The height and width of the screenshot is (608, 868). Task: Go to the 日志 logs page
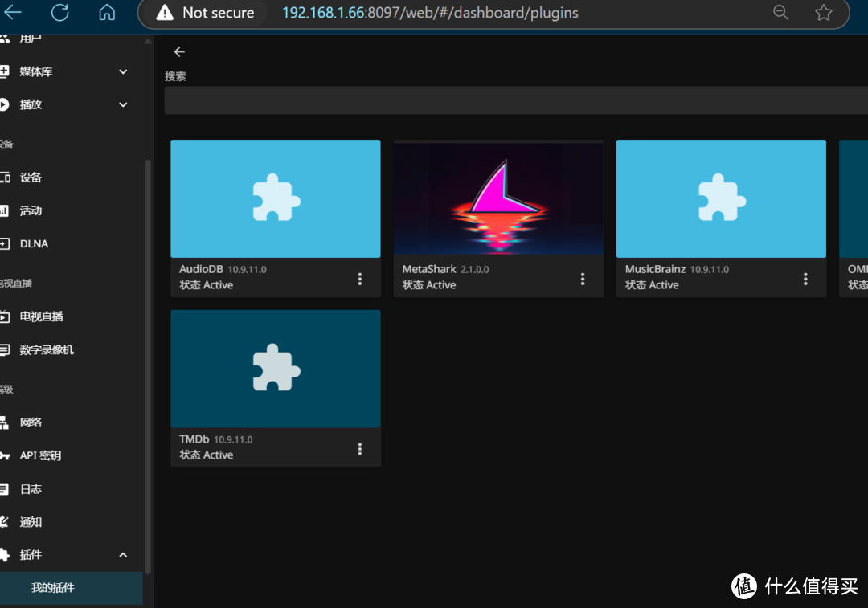tap(31, 489)
